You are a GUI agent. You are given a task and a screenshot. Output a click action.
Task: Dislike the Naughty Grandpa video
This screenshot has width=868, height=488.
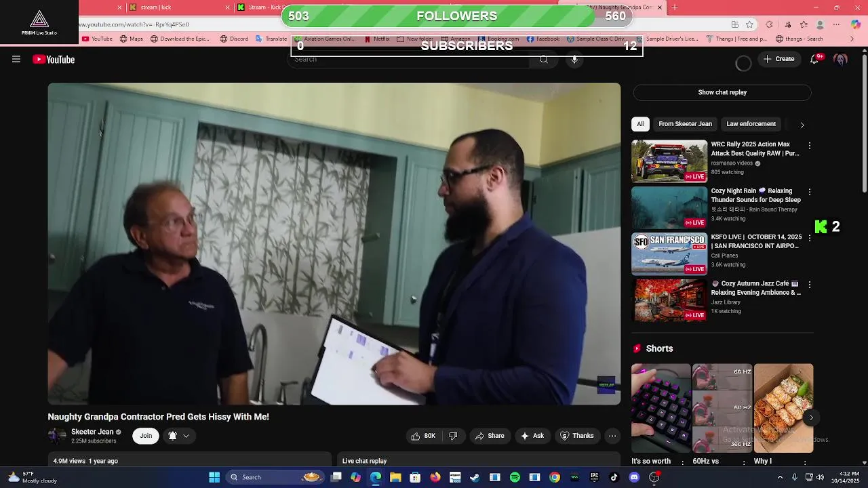[453, 436]
